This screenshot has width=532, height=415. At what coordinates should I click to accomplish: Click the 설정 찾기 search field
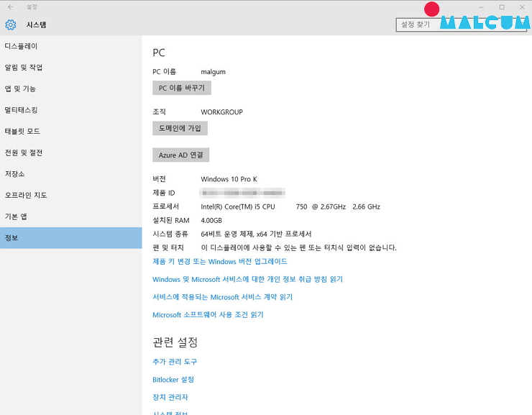pyautogui.click(x=462, y=24)
